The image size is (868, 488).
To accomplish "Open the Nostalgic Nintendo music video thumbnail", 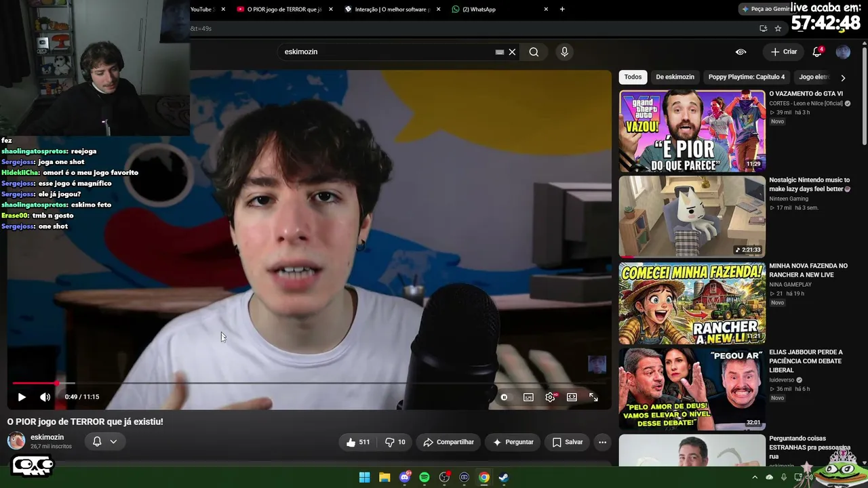I will pyautogui.click(x=692, y=217).
